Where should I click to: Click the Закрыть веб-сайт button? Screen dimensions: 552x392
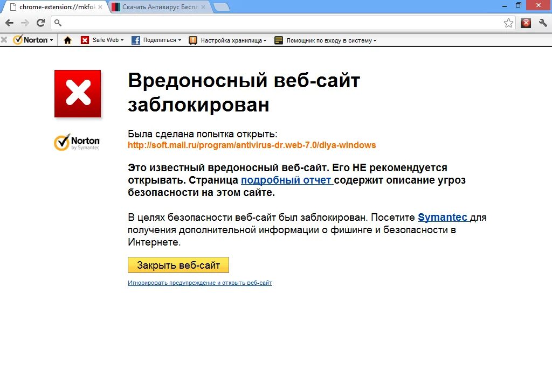(178, 265)
